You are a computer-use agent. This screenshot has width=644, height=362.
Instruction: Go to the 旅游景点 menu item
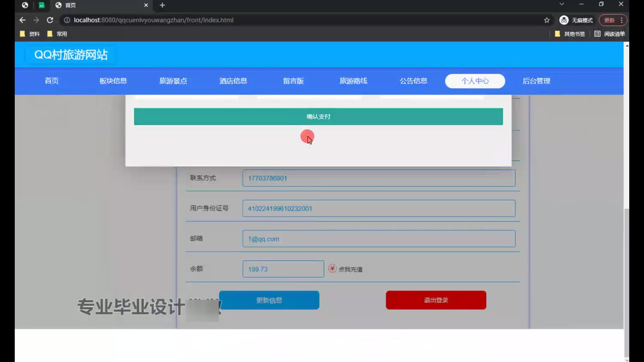coord(173,81)
